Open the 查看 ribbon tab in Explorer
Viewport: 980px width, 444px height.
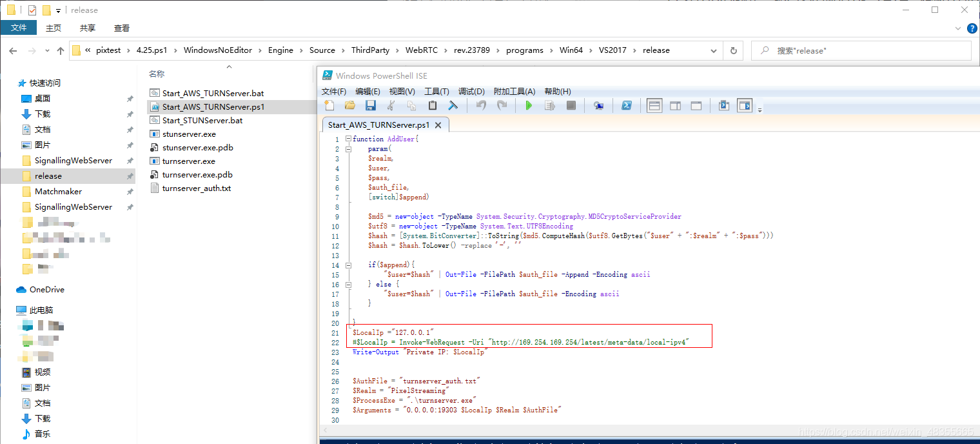122,28
